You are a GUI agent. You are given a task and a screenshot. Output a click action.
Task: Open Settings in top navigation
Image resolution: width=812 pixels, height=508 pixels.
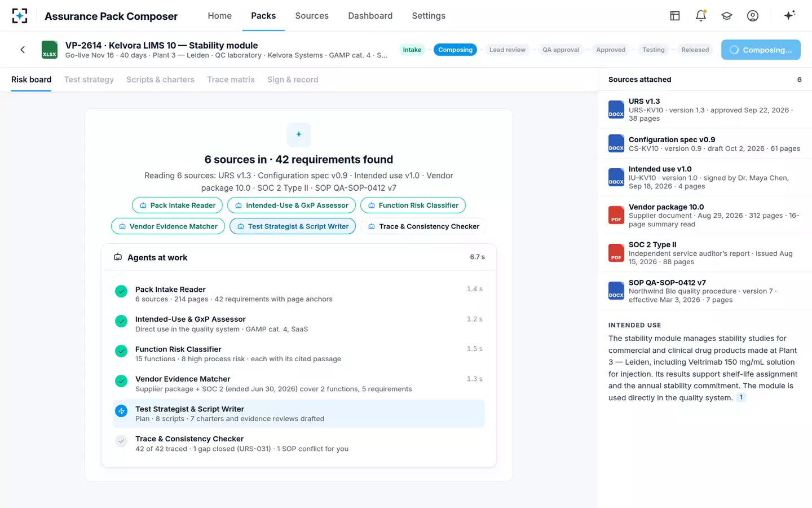coord(429,16)
